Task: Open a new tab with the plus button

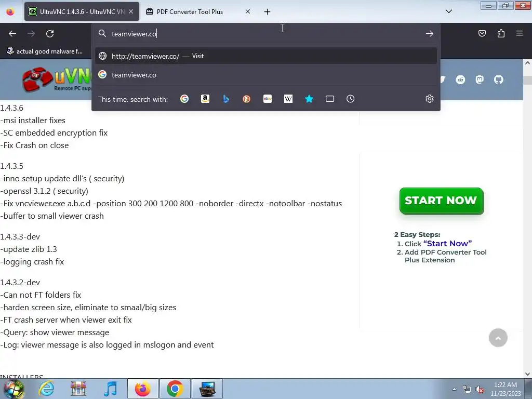Action: pyautogui.click(x=268, y=12)
